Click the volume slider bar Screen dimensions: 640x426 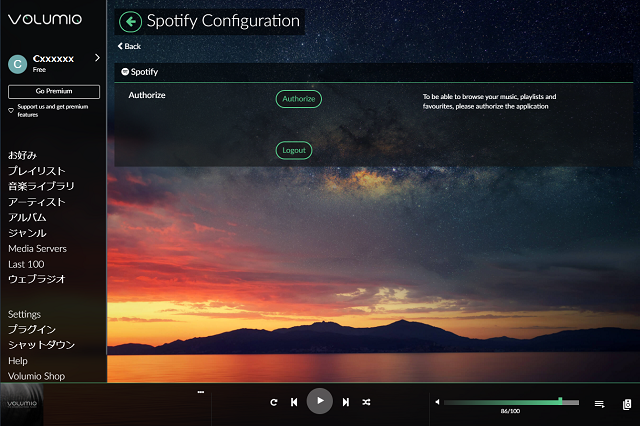(x=511, y=402)
